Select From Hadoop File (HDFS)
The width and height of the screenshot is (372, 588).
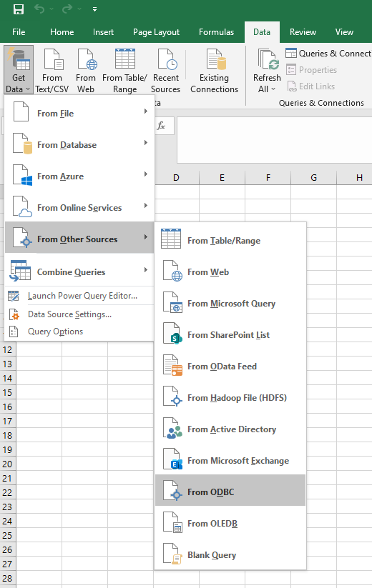[230, 398]
